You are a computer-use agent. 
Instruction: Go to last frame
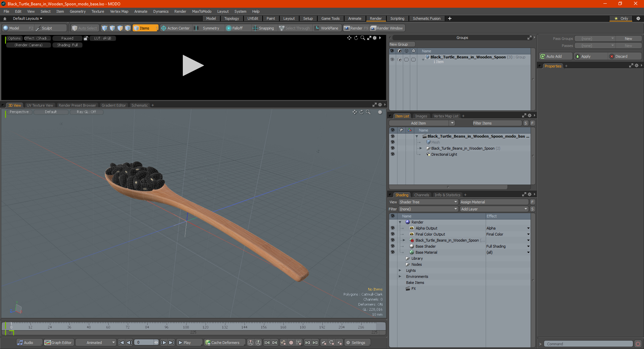[171, 343]
